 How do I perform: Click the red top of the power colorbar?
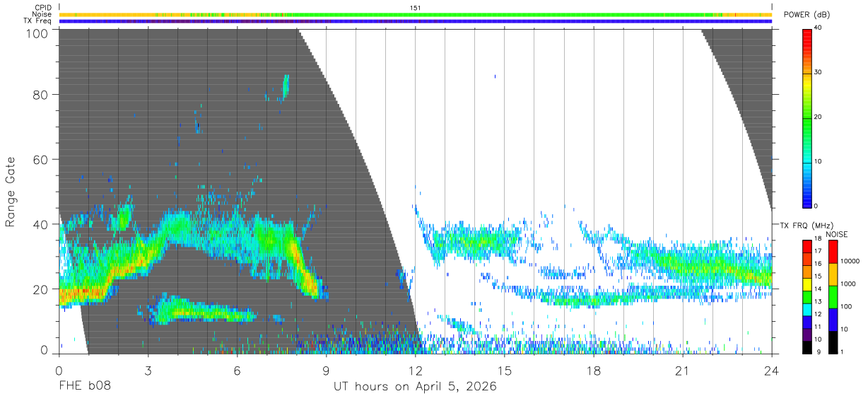[x=807, y=39]
